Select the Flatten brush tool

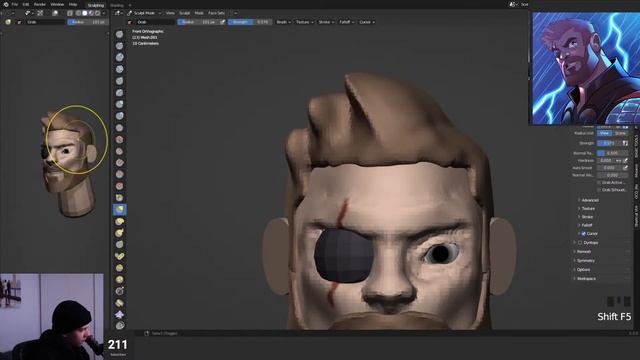click(120, 151)
